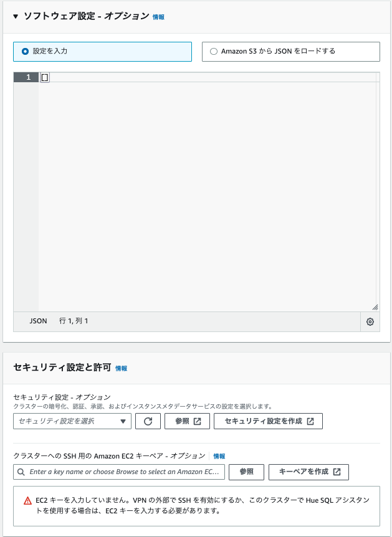Open 情報 link next to セキュリティ設定と許可
392x537 pixels.
(122, 369)
